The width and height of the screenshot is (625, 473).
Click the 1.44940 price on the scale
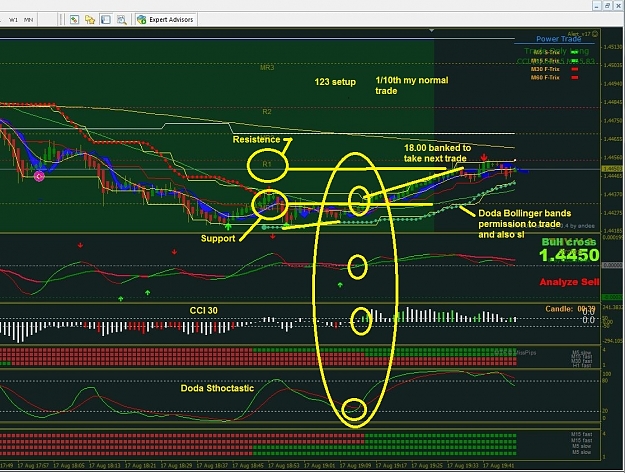tap(613, 84)
